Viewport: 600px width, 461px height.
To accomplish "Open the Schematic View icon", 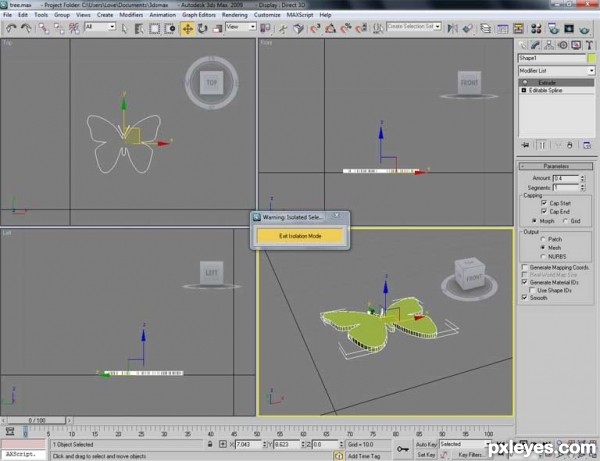I will [x=518, y=29].
